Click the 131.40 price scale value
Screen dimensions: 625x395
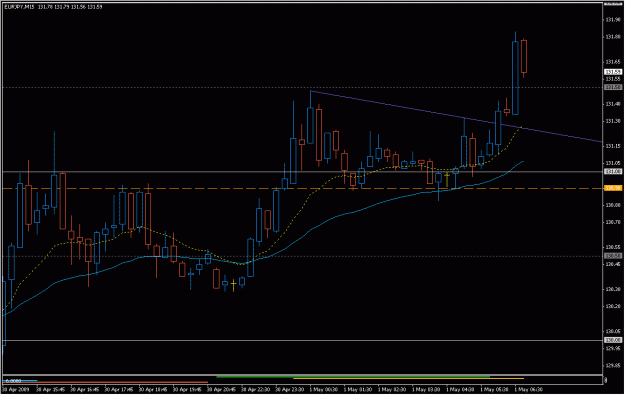pos(613,104)
